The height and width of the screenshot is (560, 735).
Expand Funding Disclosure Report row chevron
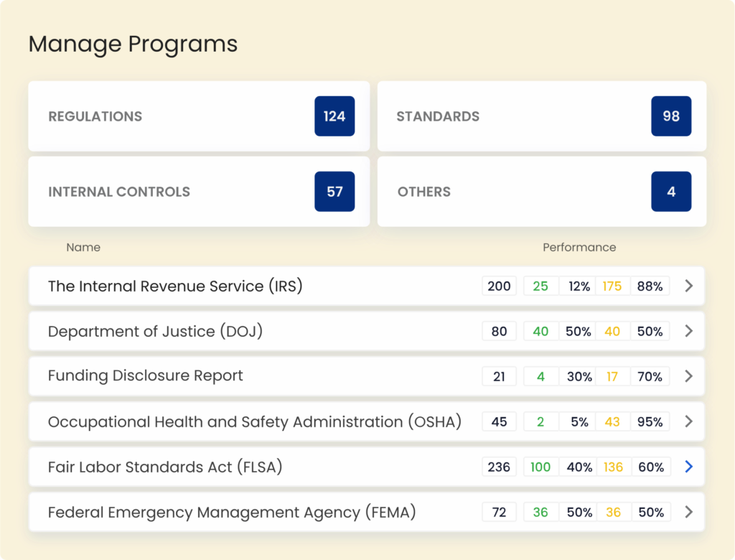[x=688, y=376]
